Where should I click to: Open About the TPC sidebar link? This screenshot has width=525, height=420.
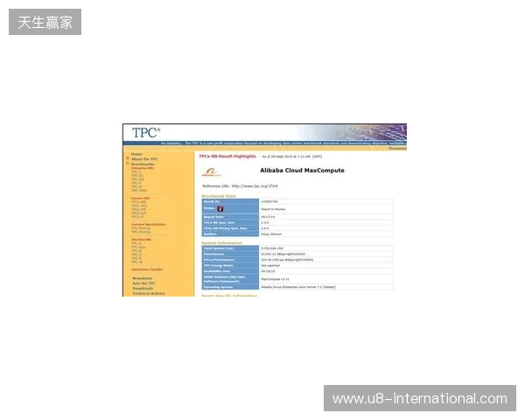coord(144,159)
